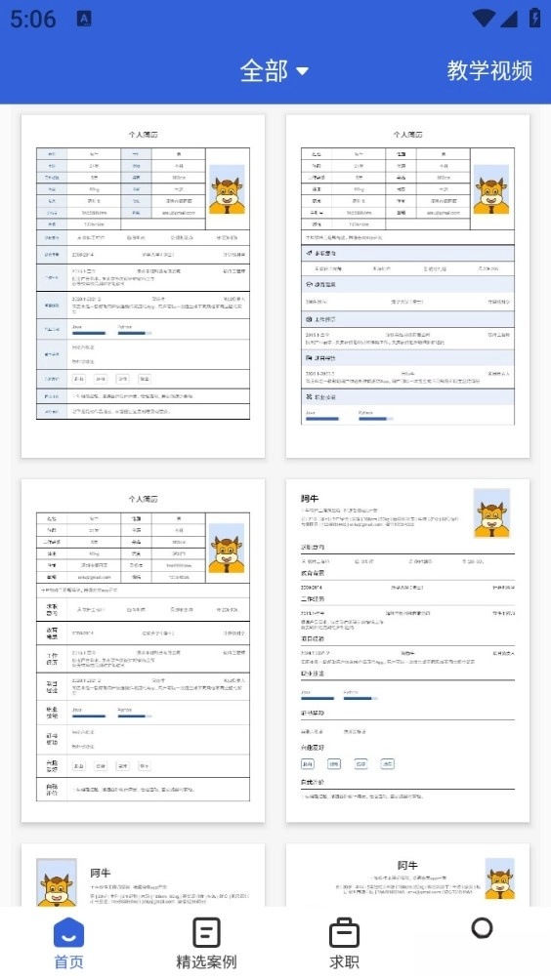Tap the battery status icon
This screenshot has width=551, height=980.
coord(534,18)
